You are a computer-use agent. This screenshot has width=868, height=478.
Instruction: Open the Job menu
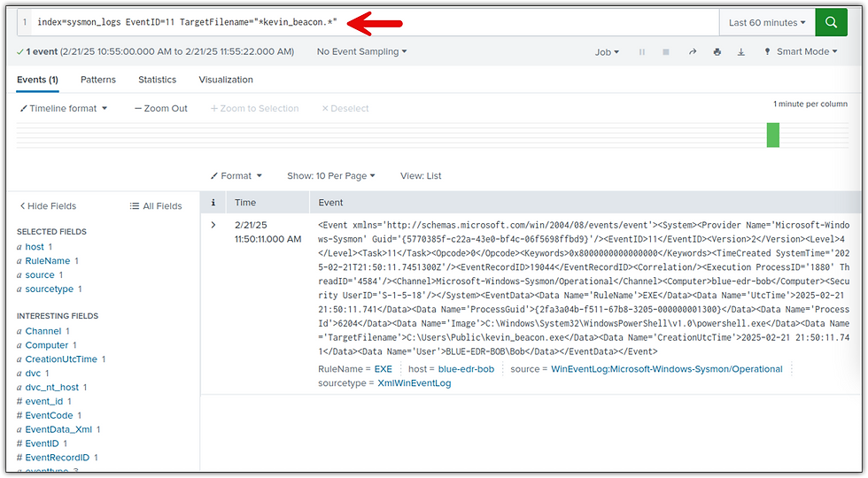(x=607, y=52)
